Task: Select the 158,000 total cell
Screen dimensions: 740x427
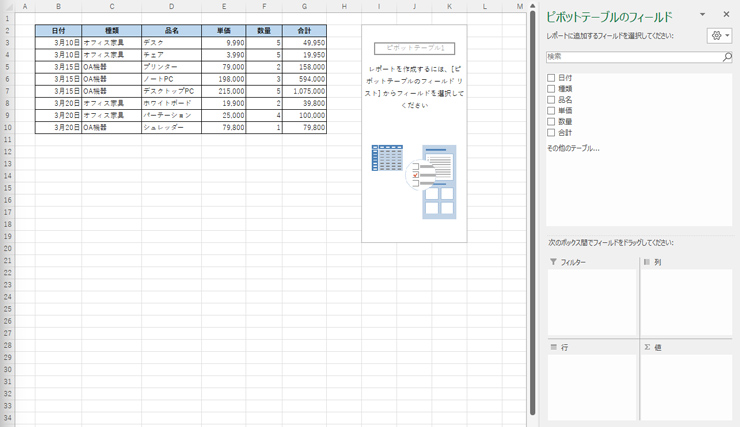Action: click(x=304, y=67)
